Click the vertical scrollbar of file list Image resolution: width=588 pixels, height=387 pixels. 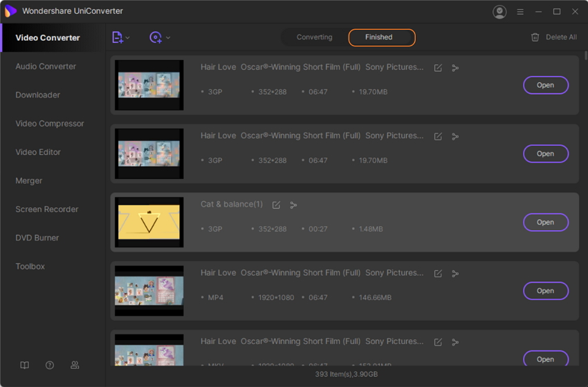(x=586, y=55)
